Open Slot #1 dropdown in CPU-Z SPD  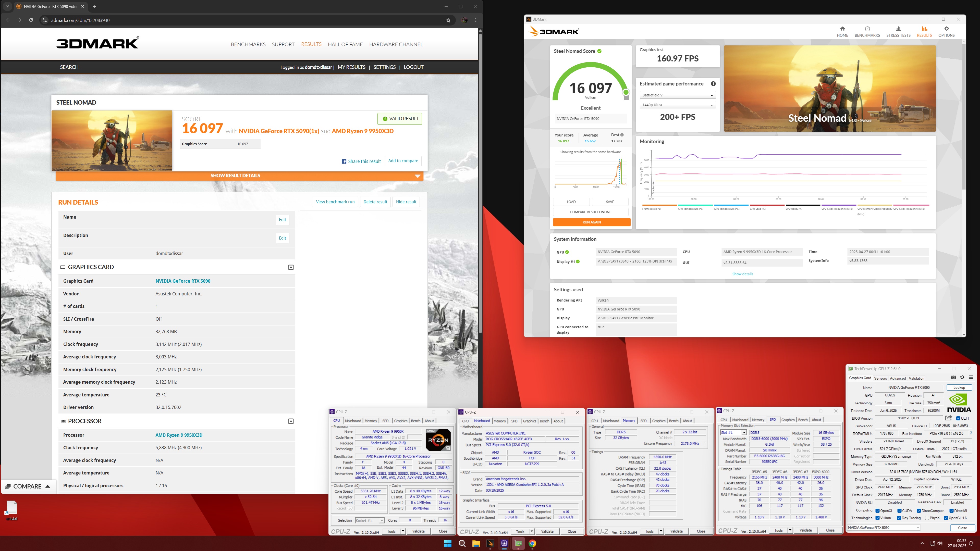pyautogui.click(x=733, y=432)
